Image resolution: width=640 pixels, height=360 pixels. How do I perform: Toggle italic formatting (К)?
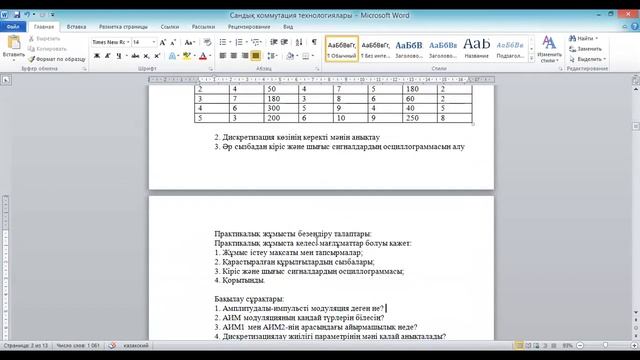pos(108,56)
